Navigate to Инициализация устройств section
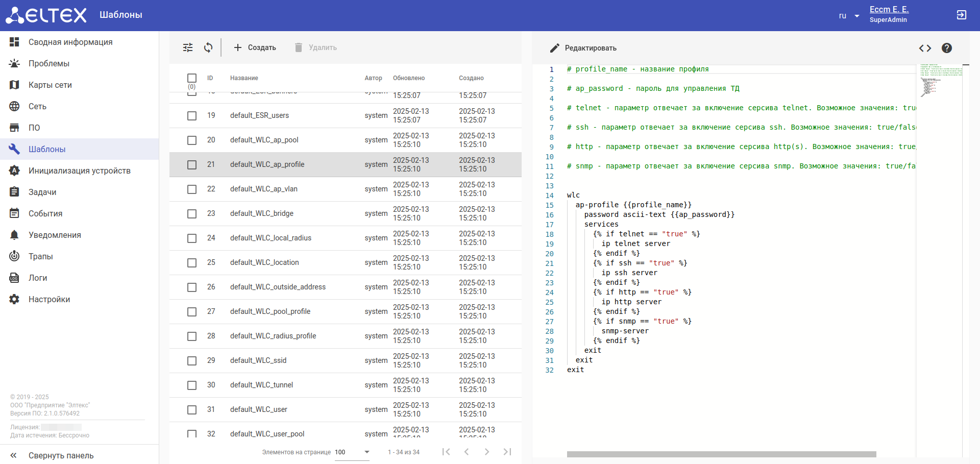Screen dimensions: 980x464 79,170
